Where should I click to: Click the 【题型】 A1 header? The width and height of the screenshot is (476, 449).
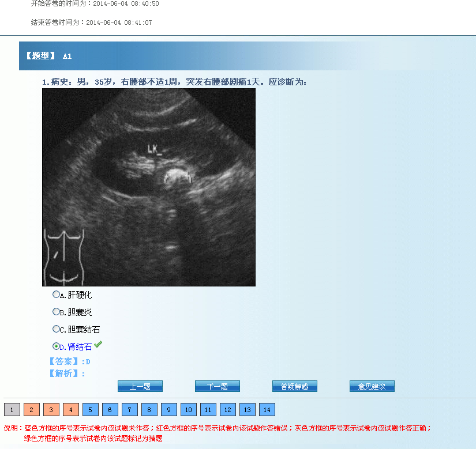point(48,56)
